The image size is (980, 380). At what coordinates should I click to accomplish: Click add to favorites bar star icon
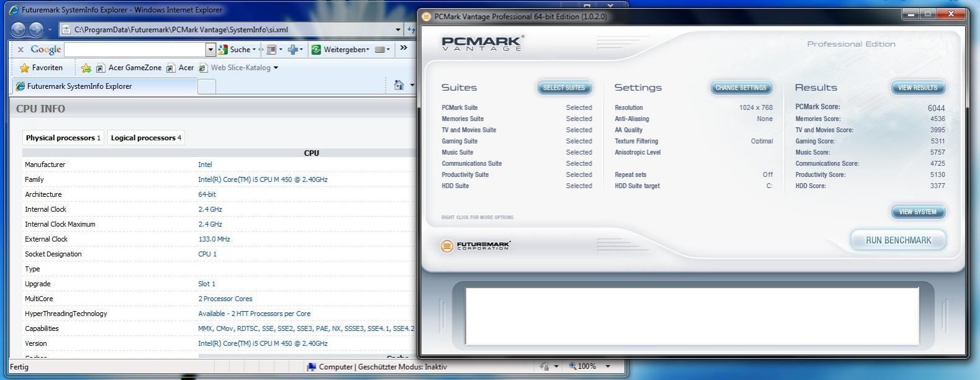point(86,68)
